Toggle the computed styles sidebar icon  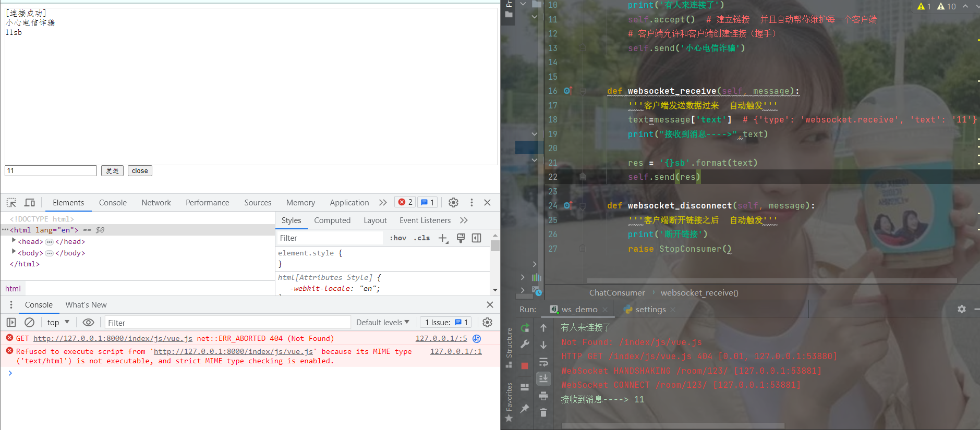pos(476,238)
